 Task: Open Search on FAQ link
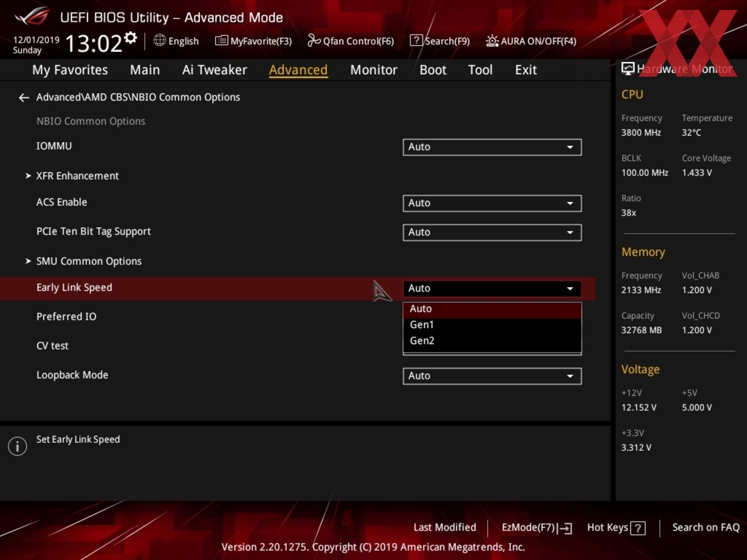click(706, 528)
